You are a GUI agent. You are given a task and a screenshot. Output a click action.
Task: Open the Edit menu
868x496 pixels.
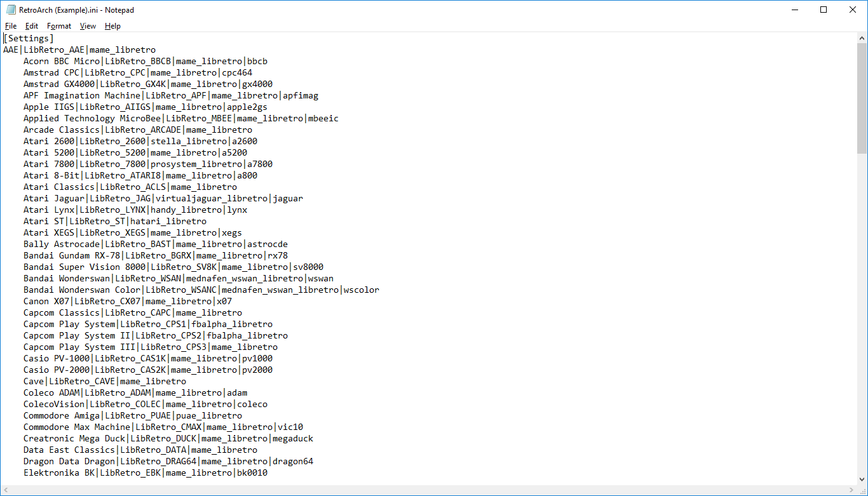point(32,26)
